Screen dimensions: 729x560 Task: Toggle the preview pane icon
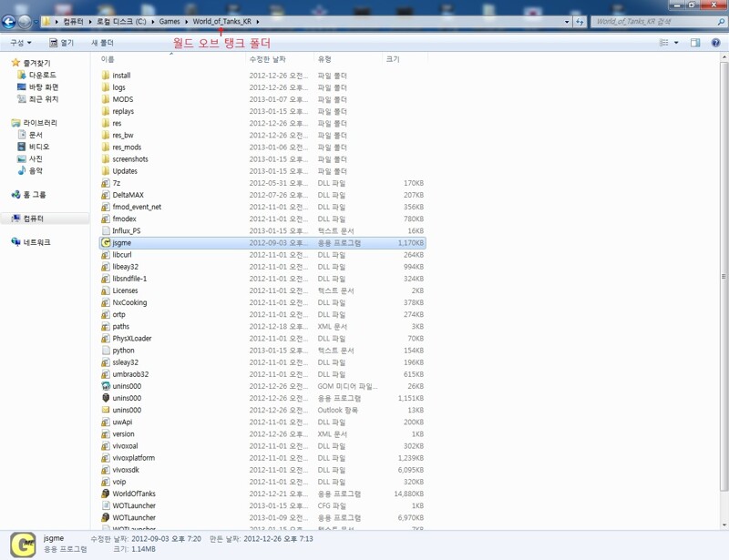pos(695,43)
